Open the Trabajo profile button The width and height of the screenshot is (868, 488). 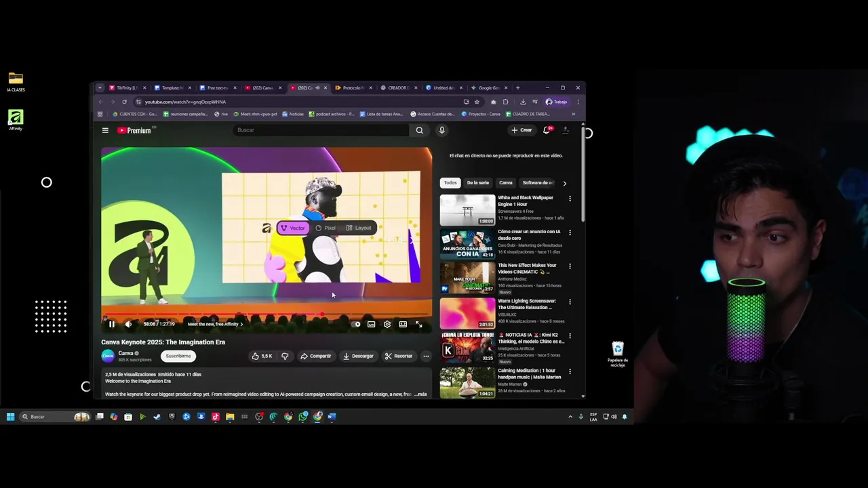pos(556,102)
